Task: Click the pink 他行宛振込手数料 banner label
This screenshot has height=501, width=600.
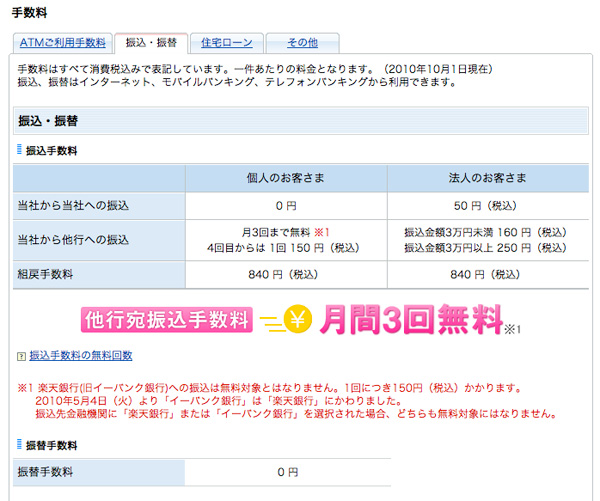Action: 166,319
